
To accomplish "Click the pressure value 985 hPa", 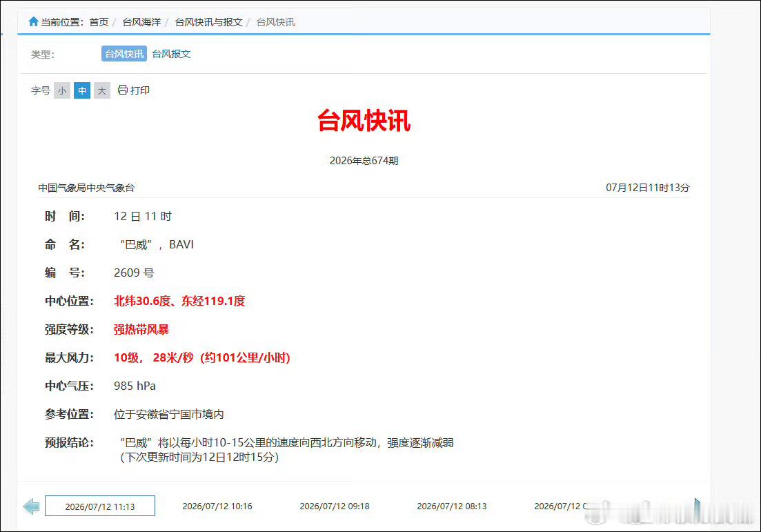I will pos(135,386).
